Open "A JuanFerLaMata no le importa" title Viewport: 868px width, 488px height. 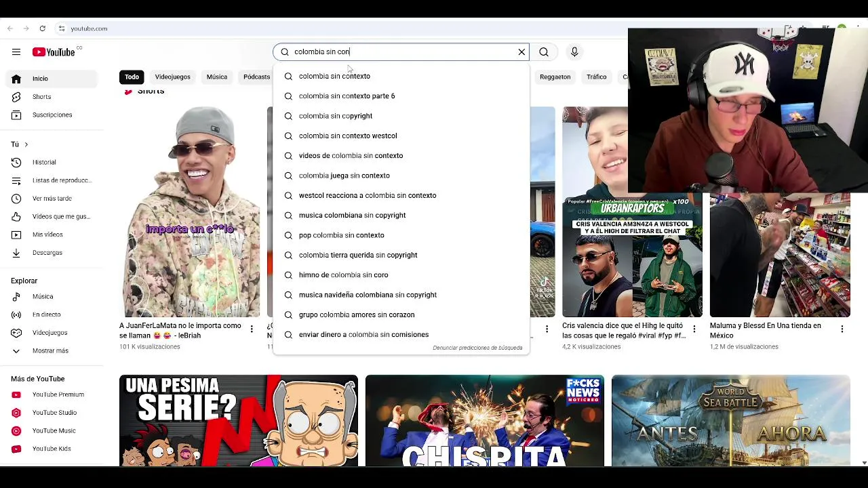tap(180, 330)
